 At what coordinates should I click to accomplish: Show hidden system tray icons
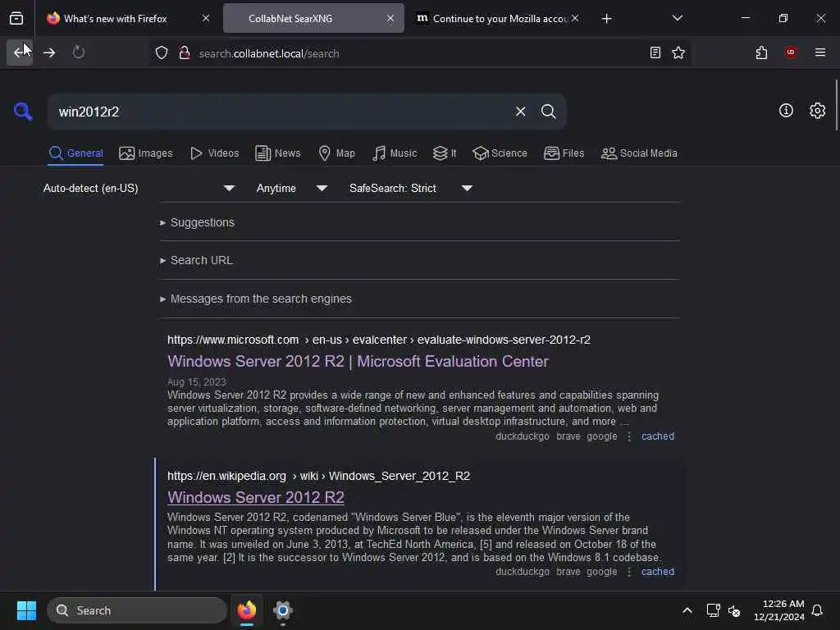[x=687, y=610]
